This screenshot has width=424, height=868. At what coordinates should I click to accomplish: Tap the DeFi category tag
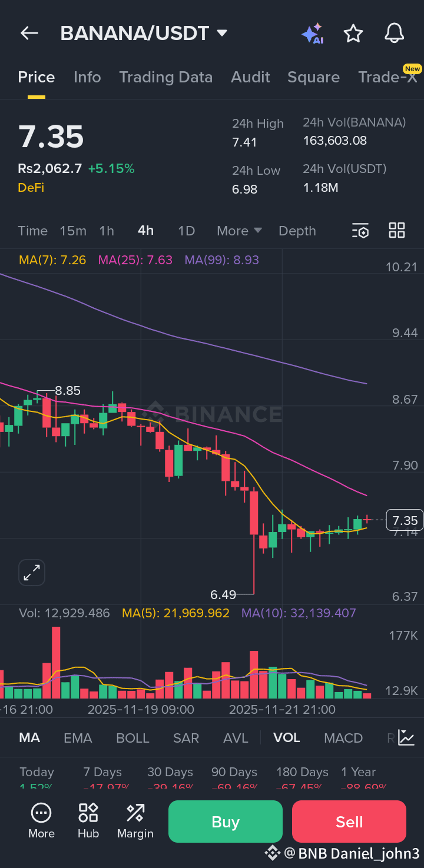tap(31, 188)
